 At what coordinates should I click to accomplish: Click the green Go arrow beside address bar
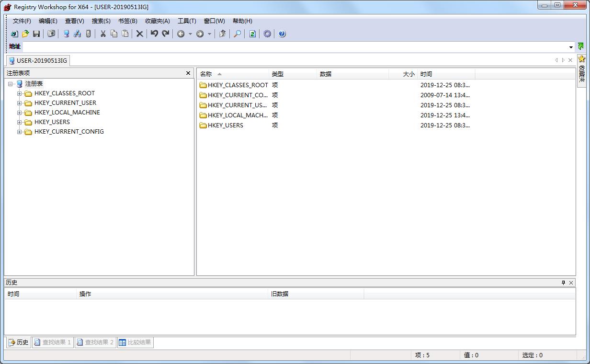pyautogui.click(x=581, y=46)
